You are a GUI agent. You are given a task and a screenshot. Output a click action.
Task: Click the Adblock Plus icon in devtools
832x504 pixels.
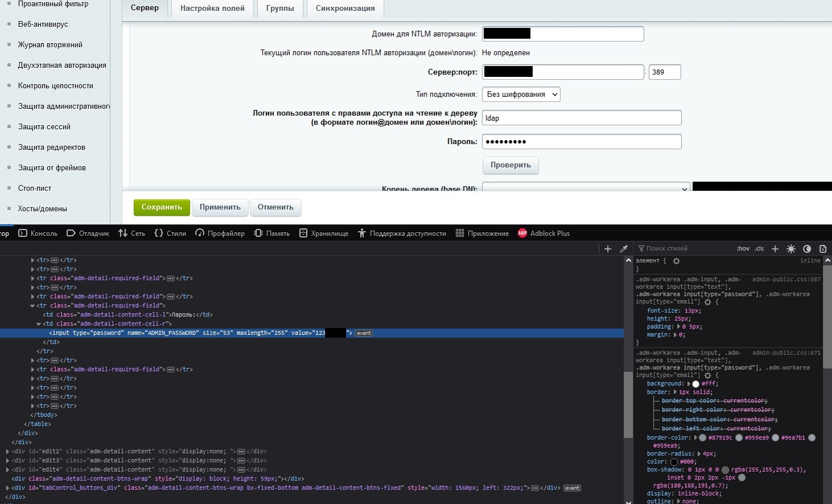[x=522, y=233]
